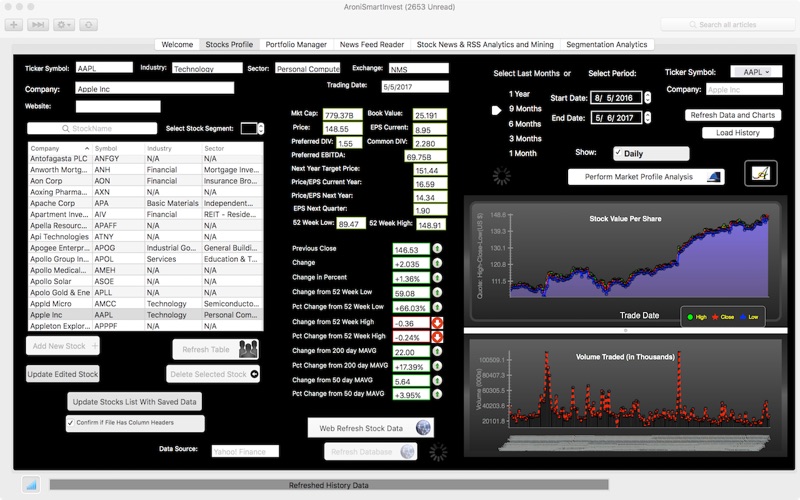Click the Trading Date field
800x500 pixels.
click(x=415, y=87)
